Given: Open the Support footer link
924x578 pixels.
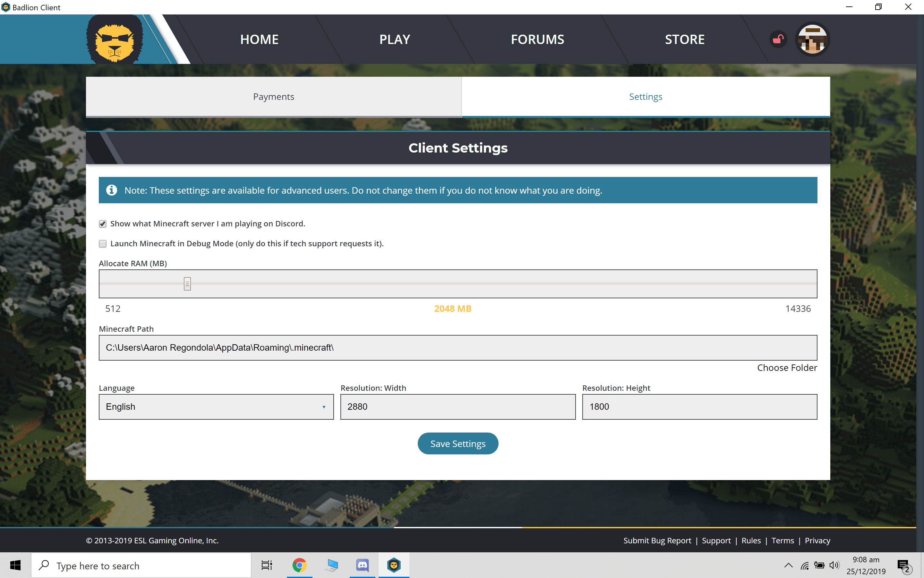Looking at the screenshot, I should (x=716, y=540).
